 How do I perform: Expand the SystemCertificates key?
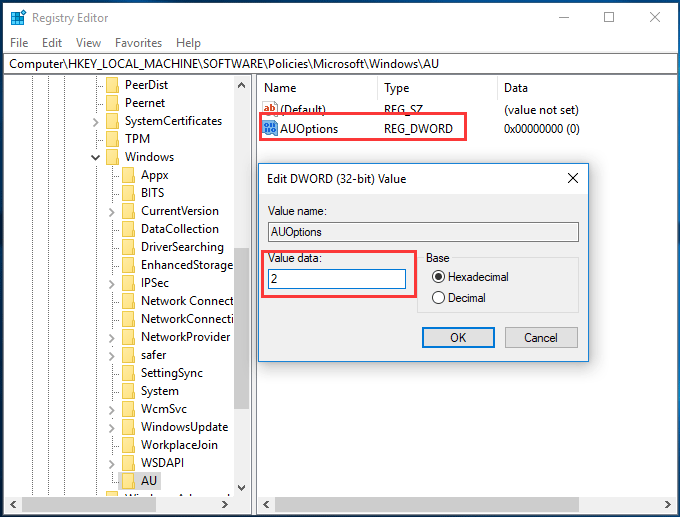[x=96, y=122]
